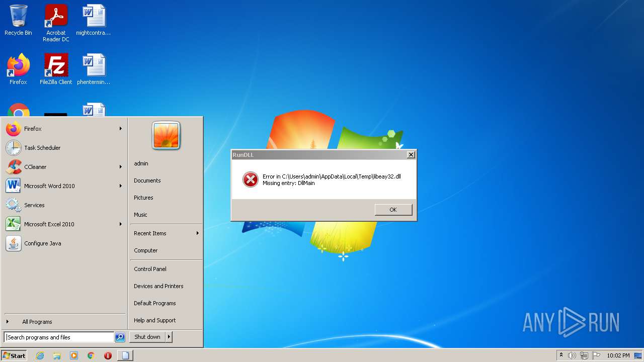The height and width of the screenshot is (362, 644).
Task: Show All Programs list
Action: pyautogui.click(x=64, y=322)
